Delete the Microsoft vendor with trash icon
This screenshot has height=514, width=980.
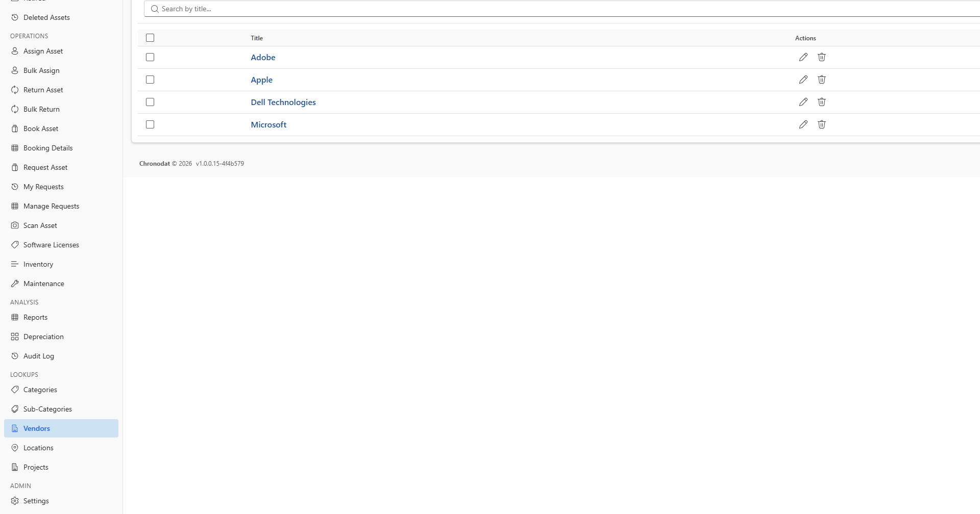pyautogui.click(x=822, y=124)
